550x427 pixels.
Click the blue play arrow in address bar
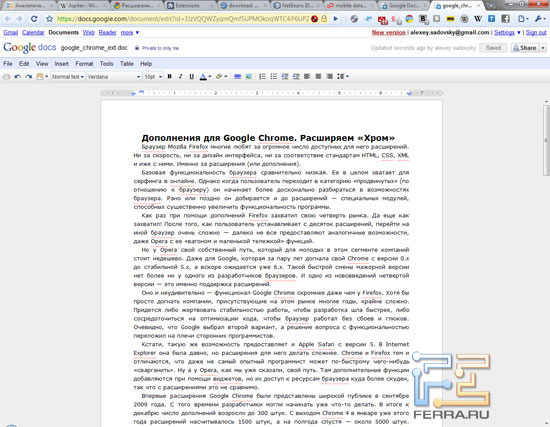[x=336, y=19]
